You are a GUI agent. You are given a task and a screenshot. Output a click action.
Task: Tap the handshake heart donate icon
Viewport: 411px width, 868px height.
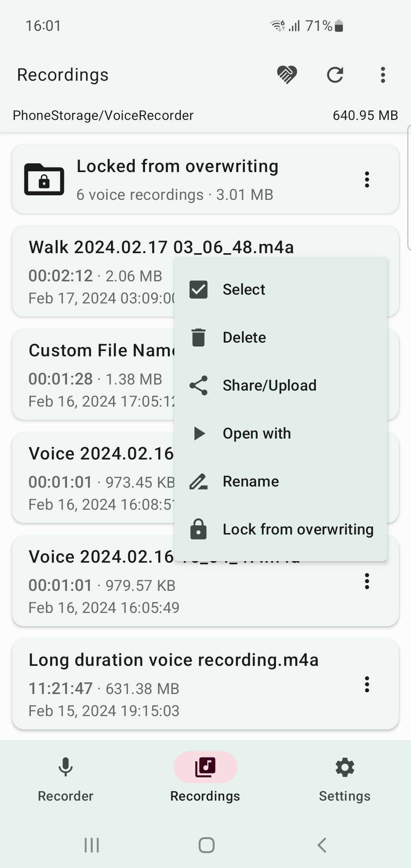[287, 75]
